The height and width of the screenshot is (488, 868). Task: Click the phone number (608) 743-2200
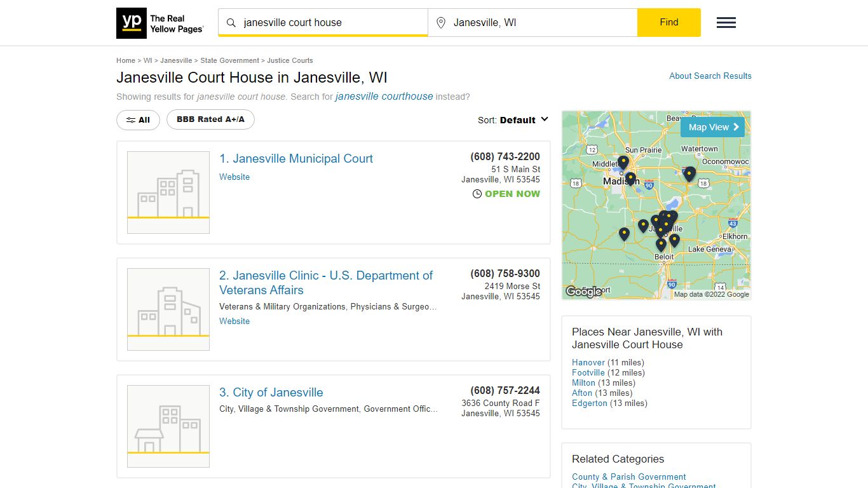point(505,156)
